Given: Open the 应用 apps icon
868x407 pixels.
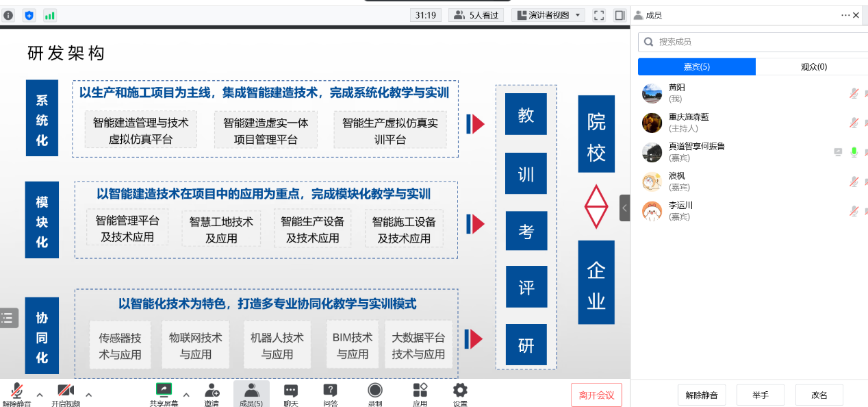Looking at the screenshot, I should point(420,391).
